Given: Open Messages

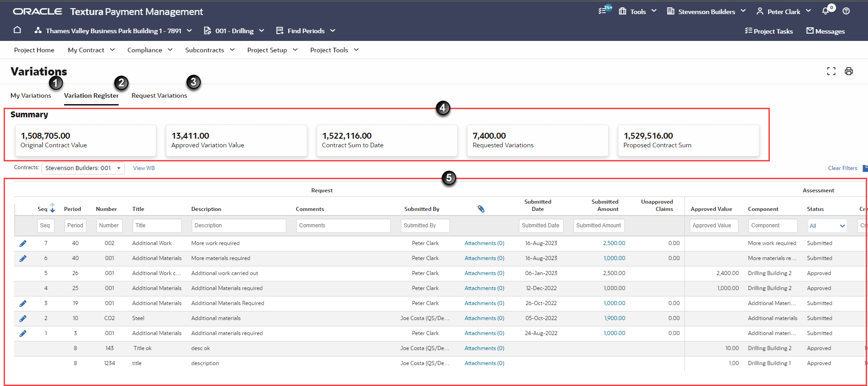Looking at the screenshot, I should point(826,31).
